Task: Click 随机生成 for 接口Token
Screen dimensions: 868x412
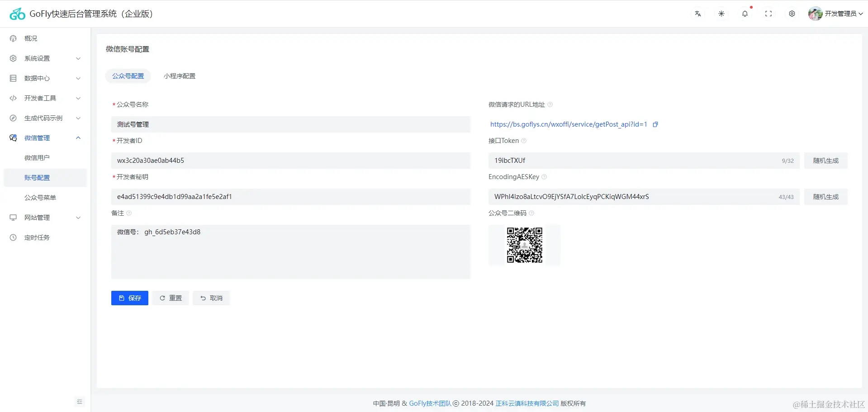Action: pyautogui.click(x=826, y=161)
